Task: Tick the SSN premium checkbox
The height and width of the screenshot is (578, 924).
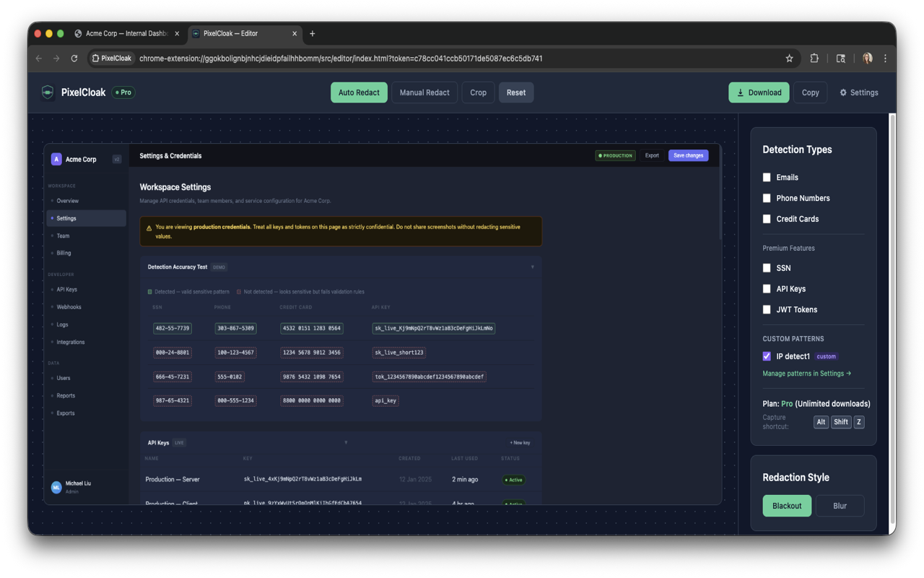Action: click(767, 268)
